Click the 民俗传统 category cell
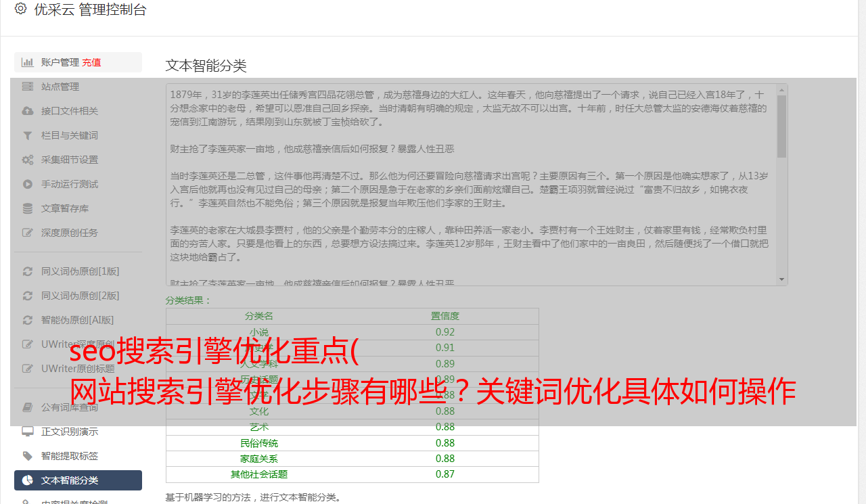This screenshot has width=866, height=504. 259,443
